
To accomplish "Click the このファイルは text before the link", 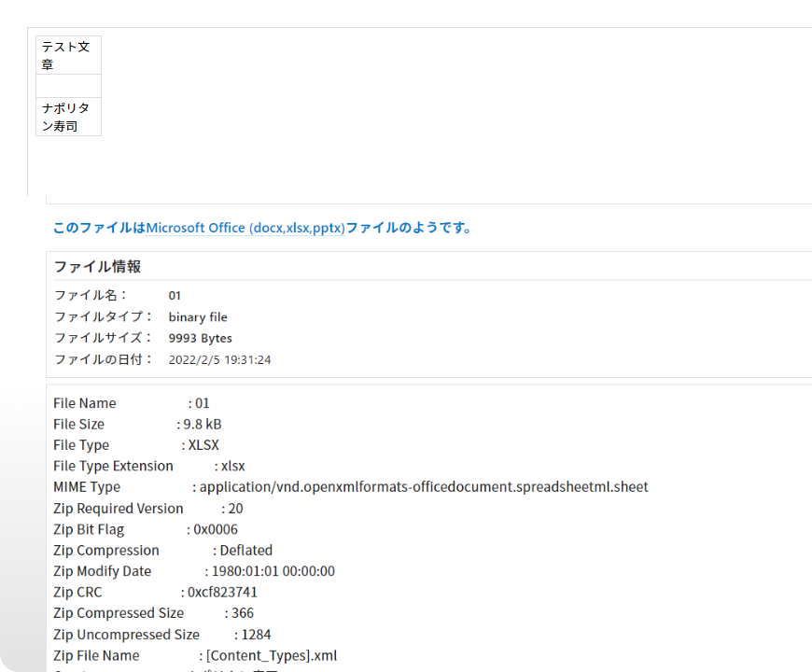I will [100, 228].
